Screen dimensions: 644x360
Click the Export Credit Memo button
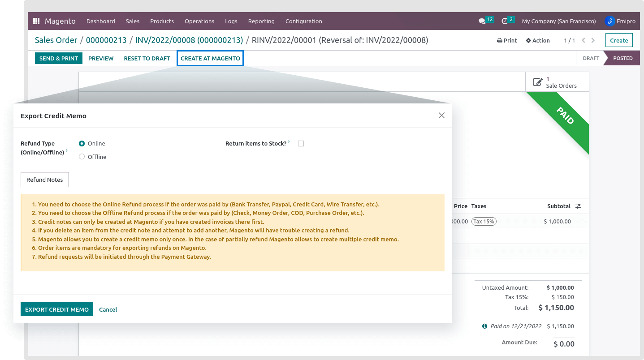pos(57,309)
